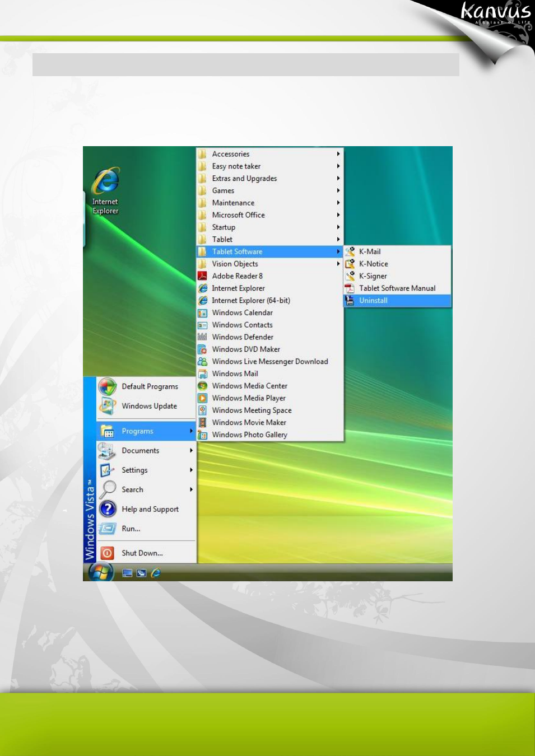Viewport: 535px width, 756px height.
Task: Click the Windows Start orb
Action: (x=101, y=571)
